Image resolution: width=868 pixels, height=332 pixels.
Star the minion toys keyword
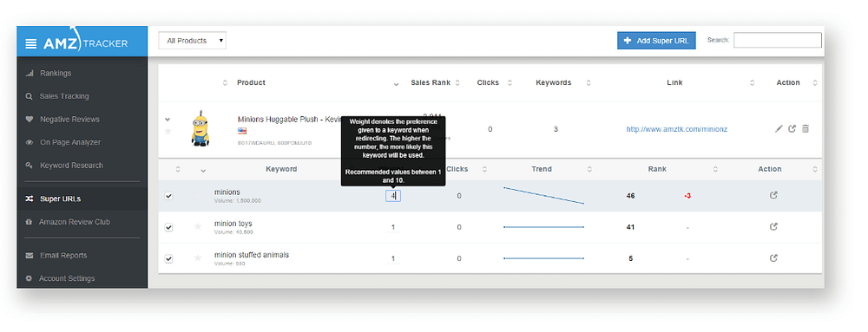[x=198, y=226]
